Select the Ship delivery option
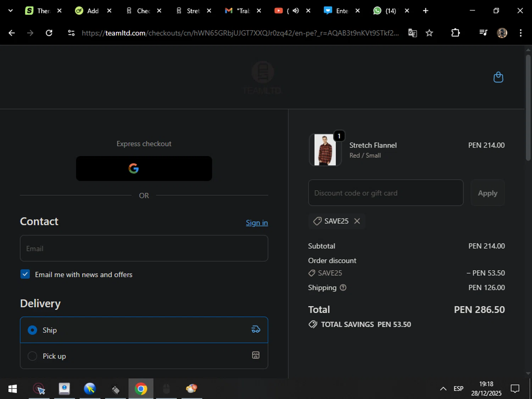This screenshot has height=399, width=532. point(144,330)
